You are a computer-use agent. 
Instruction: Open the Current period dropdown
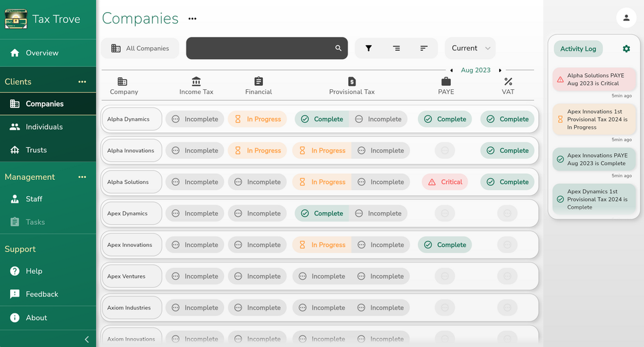(x=470, y=48)
